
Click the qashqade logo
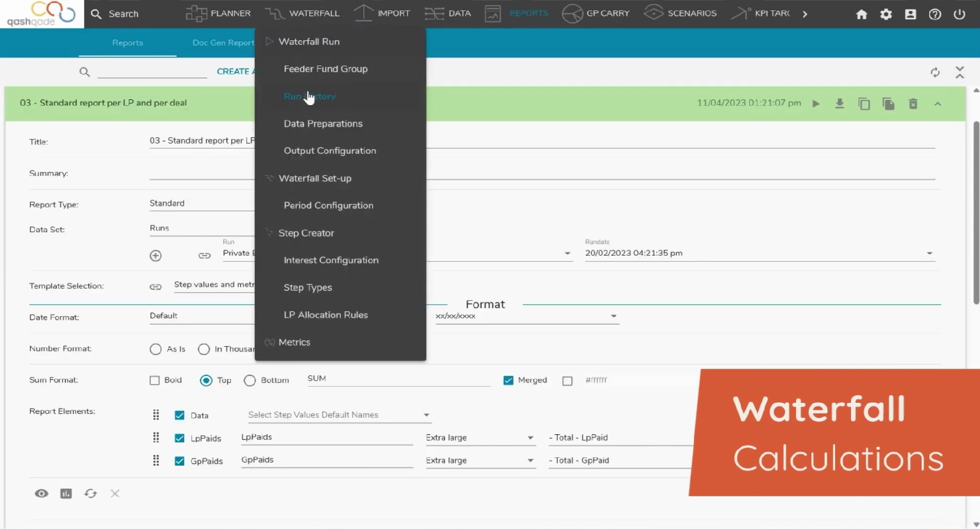click(41, 14)
